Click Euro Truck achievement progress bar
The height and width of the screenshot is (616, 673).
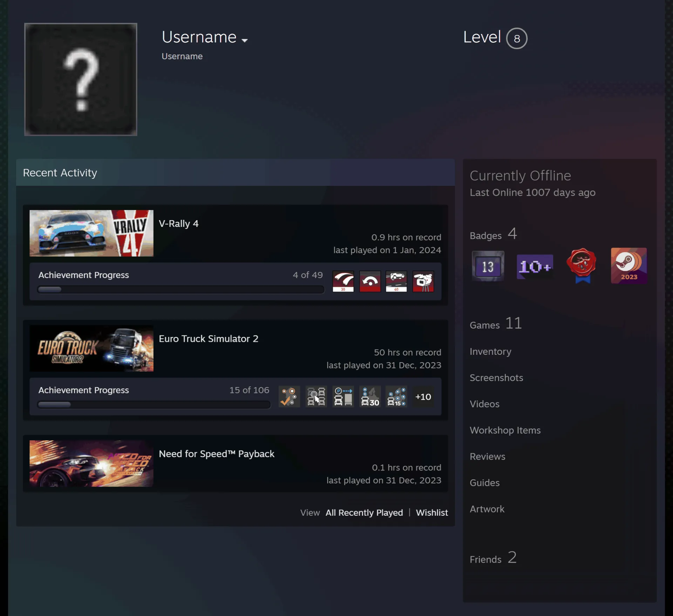154,405
